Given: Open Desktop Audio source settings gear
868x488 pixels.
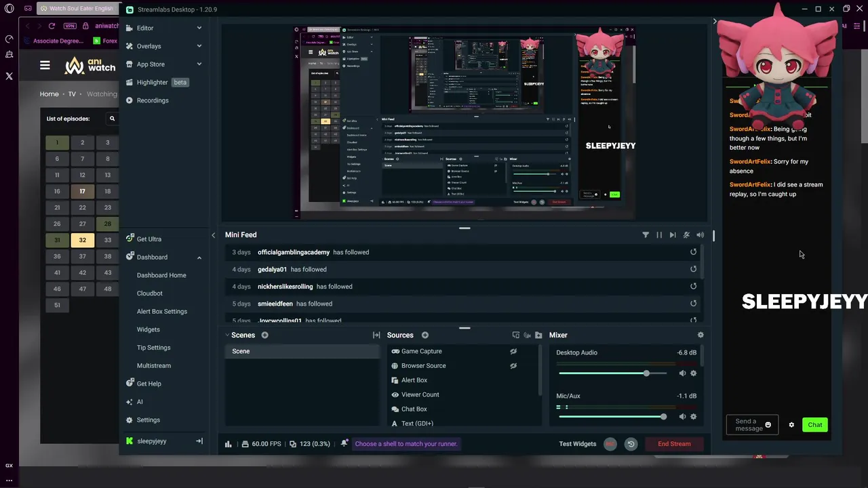Looking at the screenshot, I should coord(693,373).
